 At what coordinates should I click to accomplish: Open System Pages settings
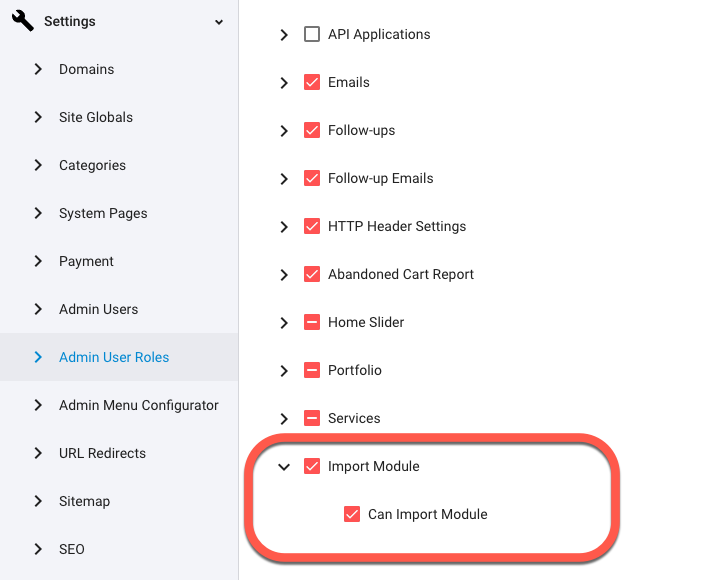click(x=103, y=213)
